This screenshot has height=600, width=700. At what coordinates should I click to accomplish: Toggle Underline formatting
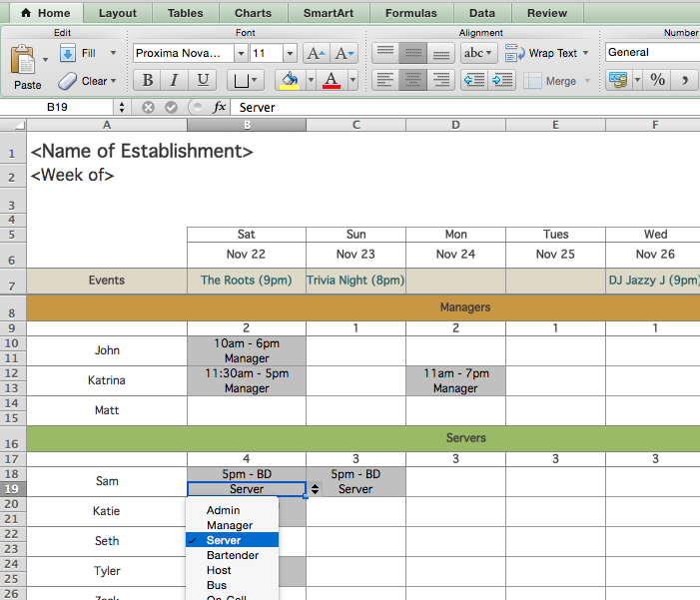(203, 81)
